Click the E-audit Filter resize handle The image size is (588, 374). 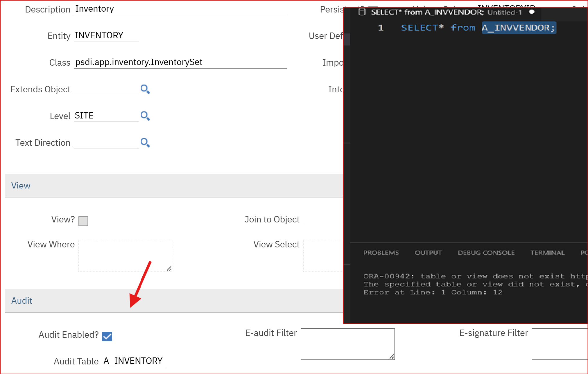[392, 357]
